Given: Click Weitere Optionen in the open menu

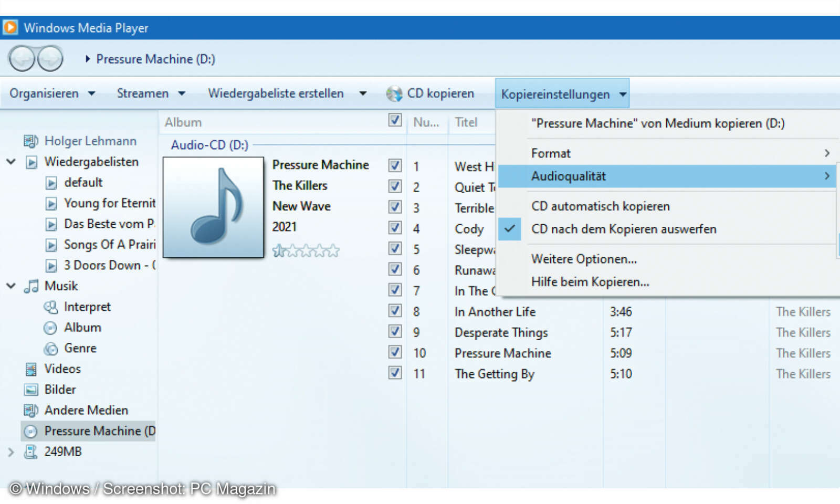Looking at the screenshot, I should click(584, 259).
